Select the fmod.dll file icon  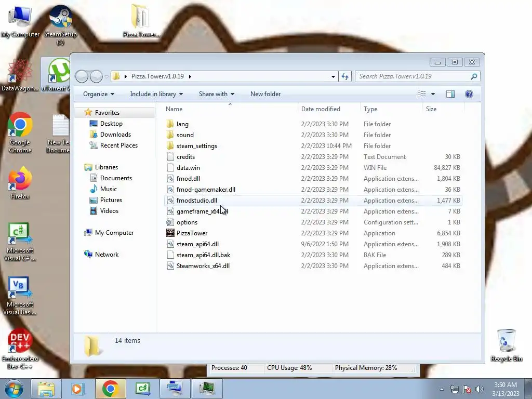point(170,179)
